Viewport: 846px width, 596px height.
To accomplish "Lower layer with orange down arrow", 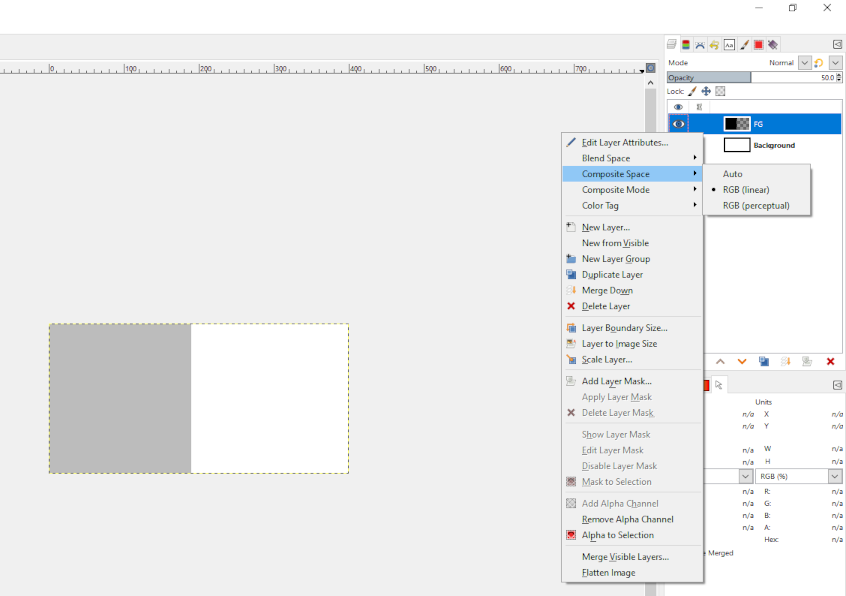I will (x=742, y=361).
